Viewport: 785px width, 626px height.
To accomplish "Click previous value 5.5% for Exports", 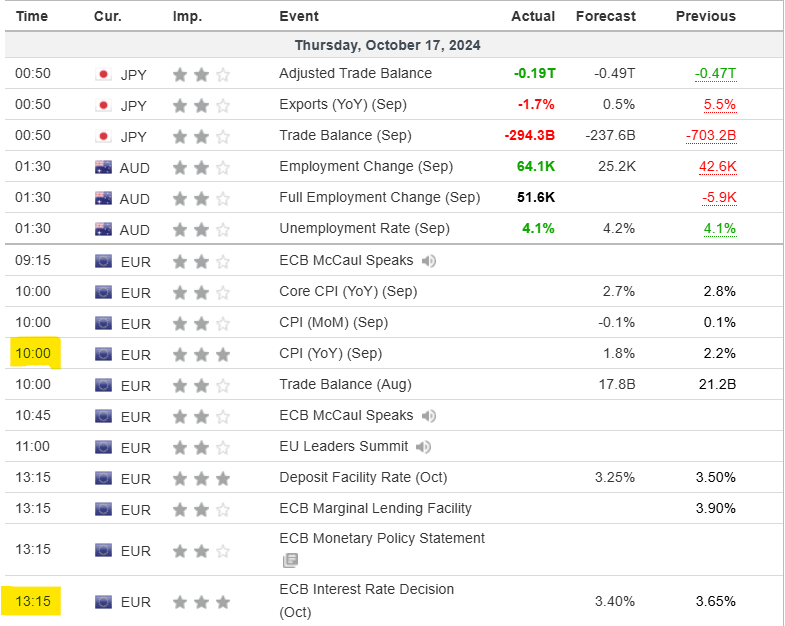I will [719, 104].
